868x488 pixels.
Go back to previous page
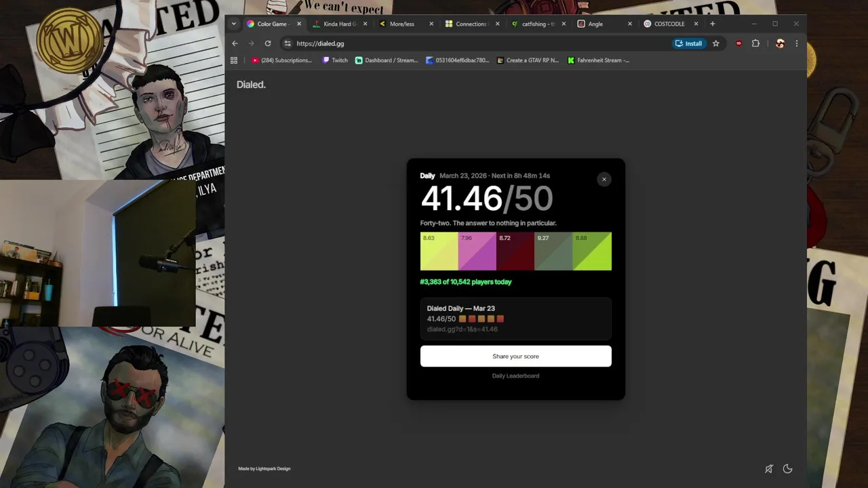click(235, 43)
